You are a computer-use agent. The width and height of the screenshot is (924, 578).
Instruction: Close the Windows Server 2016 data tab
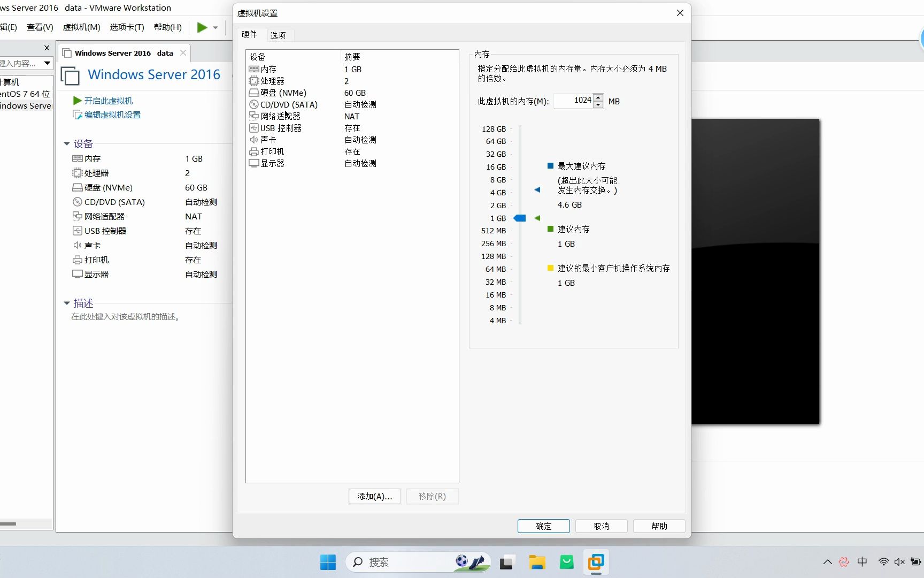(183, 52)
